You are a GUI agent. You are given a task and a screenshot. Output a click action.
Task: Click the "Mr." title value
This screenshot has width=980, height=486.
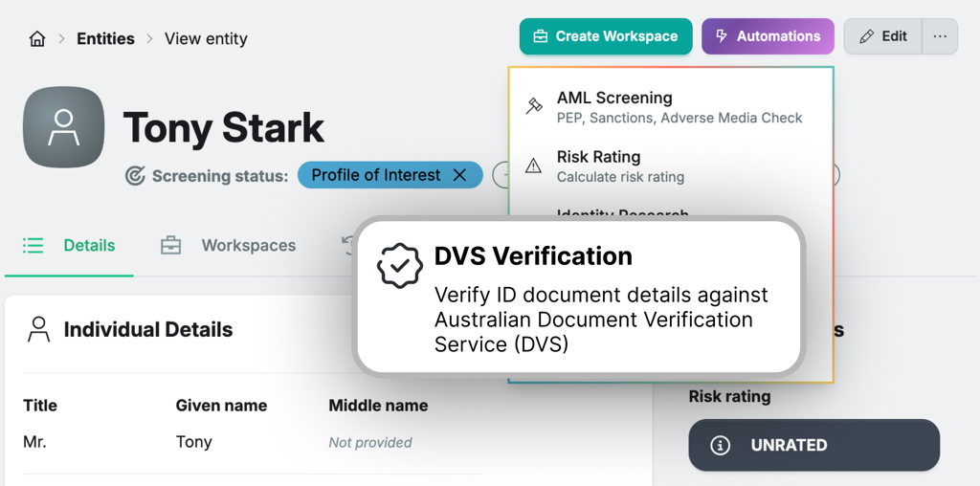tap(35, 442)
